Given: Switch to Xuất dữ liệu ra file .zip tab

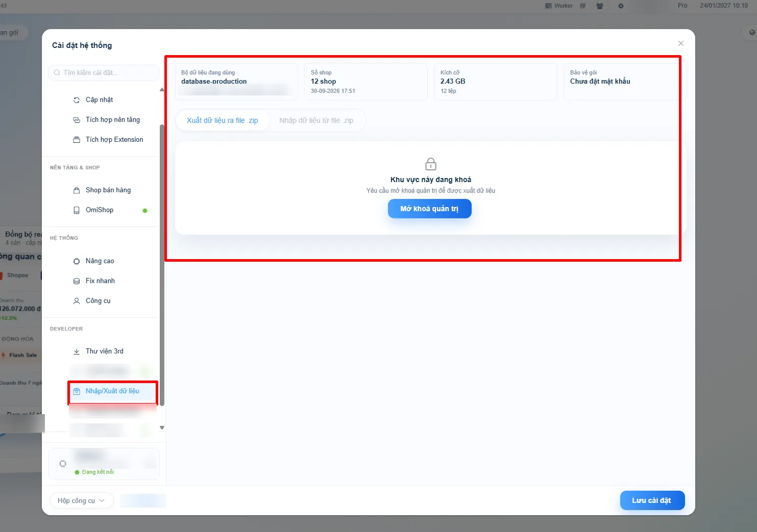Looking at the screenshot, I should point(223,120).
